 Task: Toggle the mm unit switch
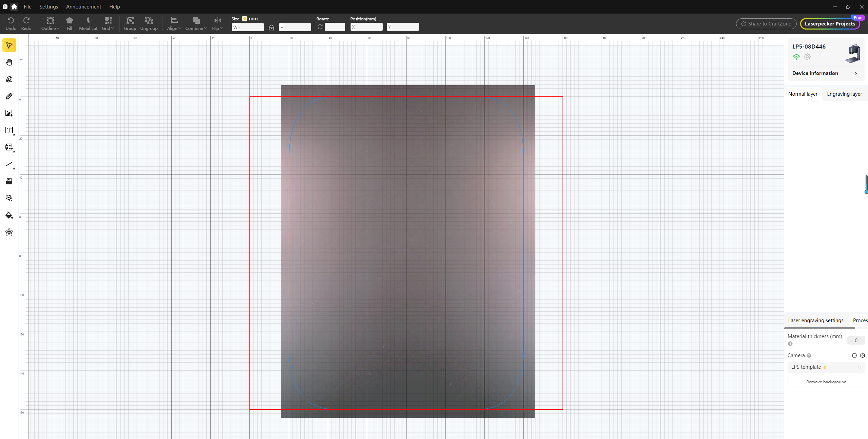point(245,19)
